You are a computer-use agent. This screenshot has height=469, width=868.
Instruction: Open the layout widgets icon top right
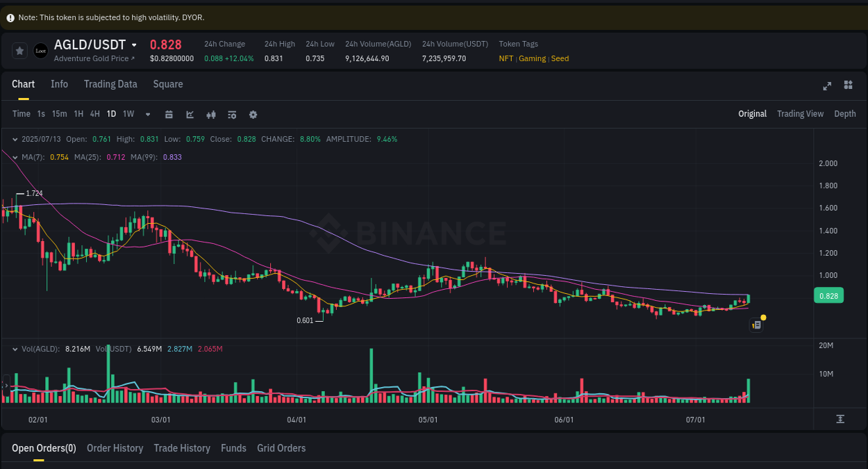click(848, 85)
